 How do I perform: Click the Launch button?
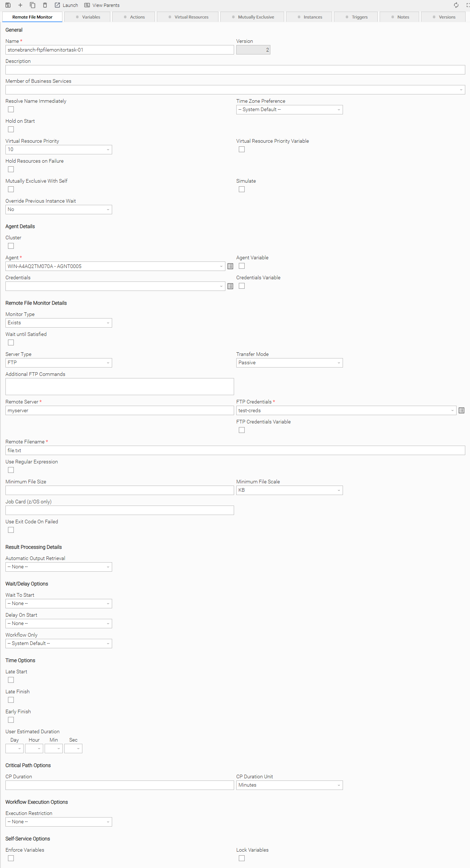tap(66, 5)
